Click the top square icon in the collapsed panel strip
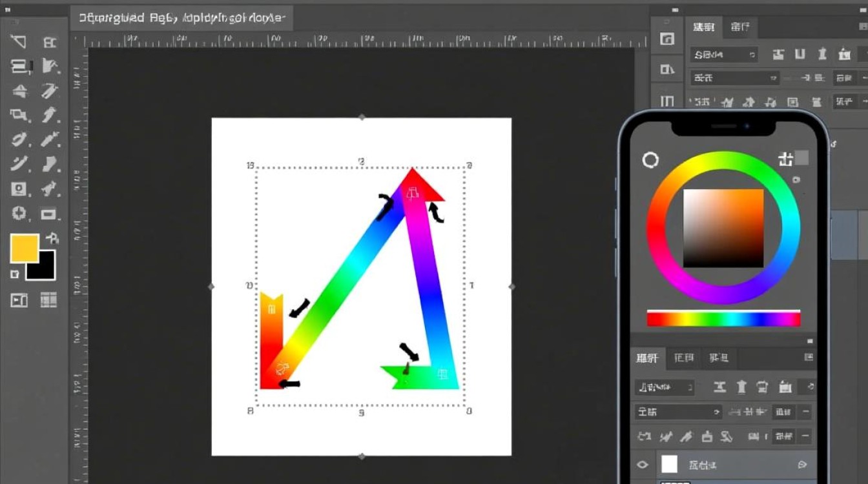Viewport: 868px width, 484px height. 667,39
